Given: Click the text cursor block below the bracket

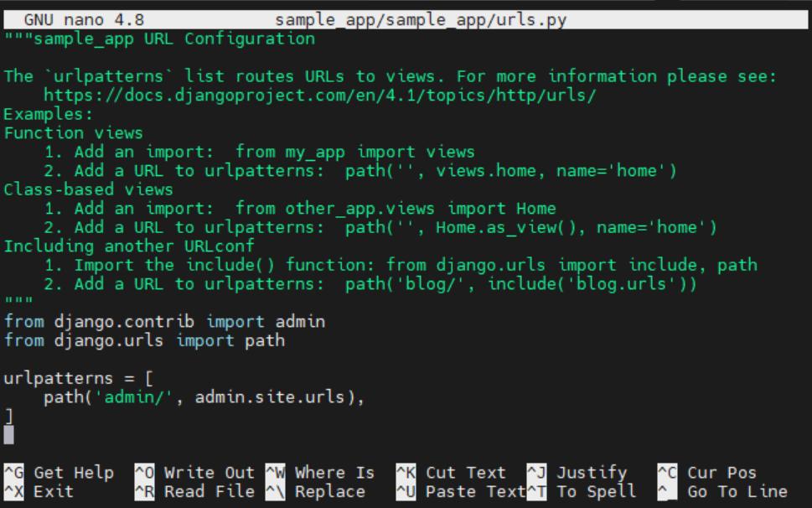Looking at the screenshot, I should pos(9,435).
